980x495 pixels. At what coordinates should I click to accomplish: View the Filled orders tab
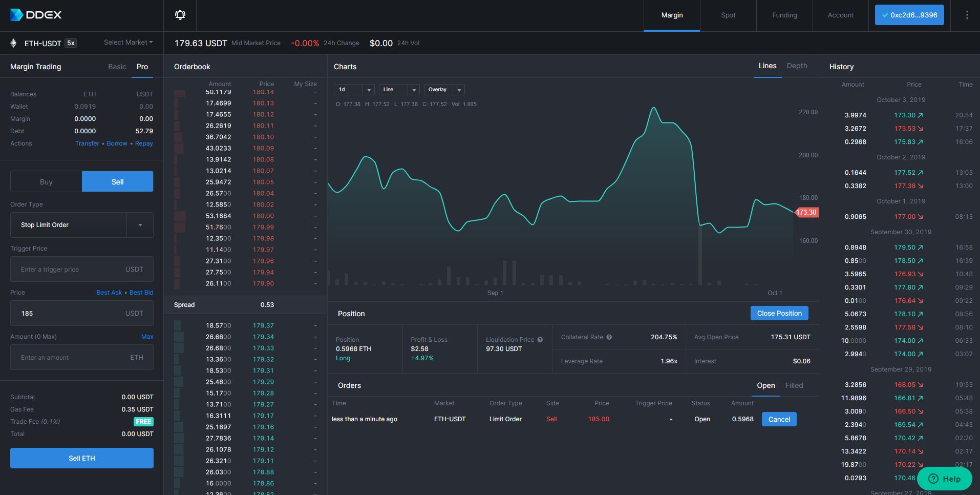pyautogui.click(x=794, y=385)
